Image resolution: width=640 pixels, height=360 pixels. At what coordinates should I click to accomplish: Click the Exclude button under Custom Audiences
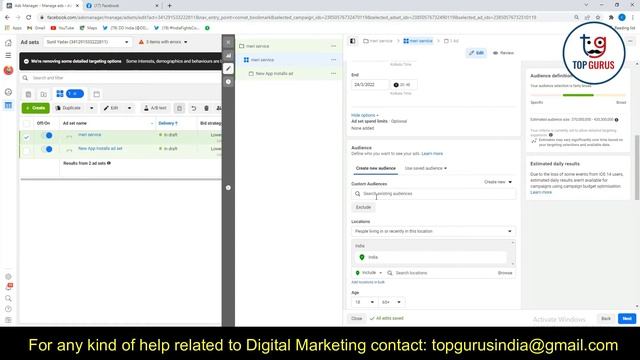pos(363,207)
